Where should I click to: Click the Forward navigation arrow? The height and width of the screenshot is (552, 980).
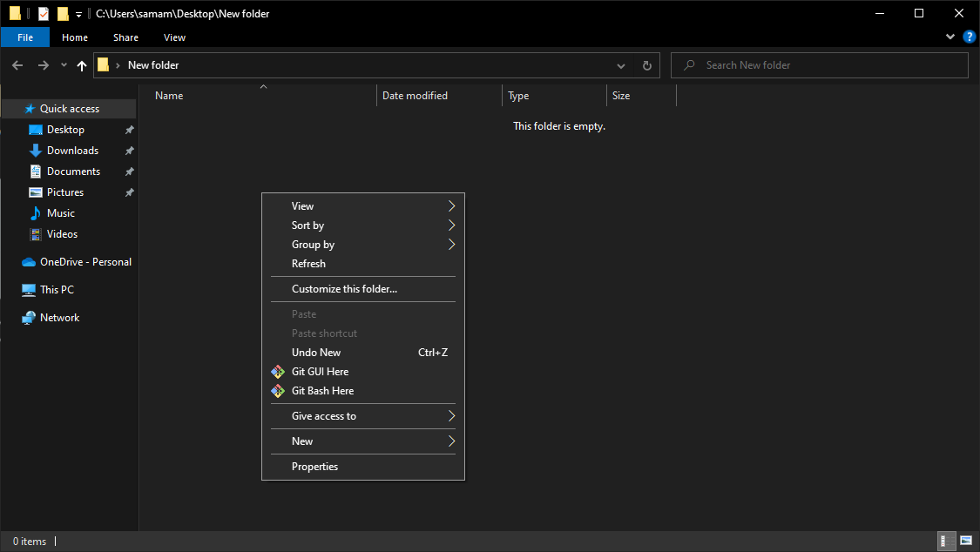pyautogui.click(x=44, y=65)
